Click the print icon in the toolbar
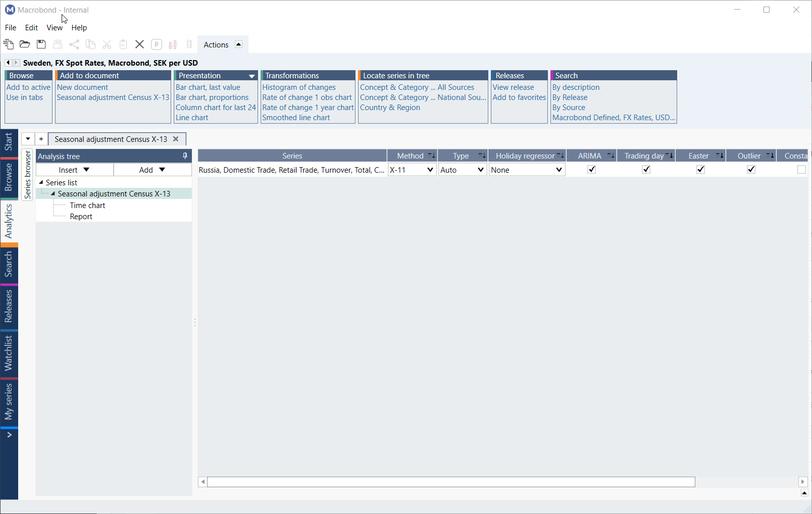This screenshot has width=812, height=514. [58, 44]
